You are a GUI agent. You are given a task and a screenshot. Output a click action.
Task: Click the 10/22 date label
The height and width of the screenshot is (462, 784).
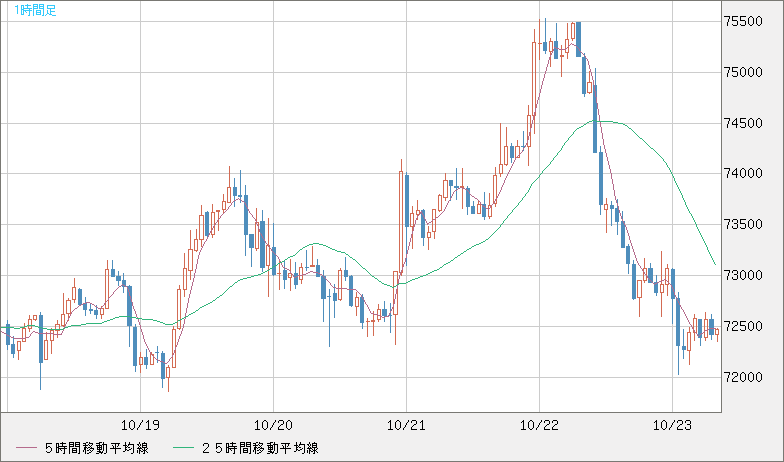pos(540,425)
